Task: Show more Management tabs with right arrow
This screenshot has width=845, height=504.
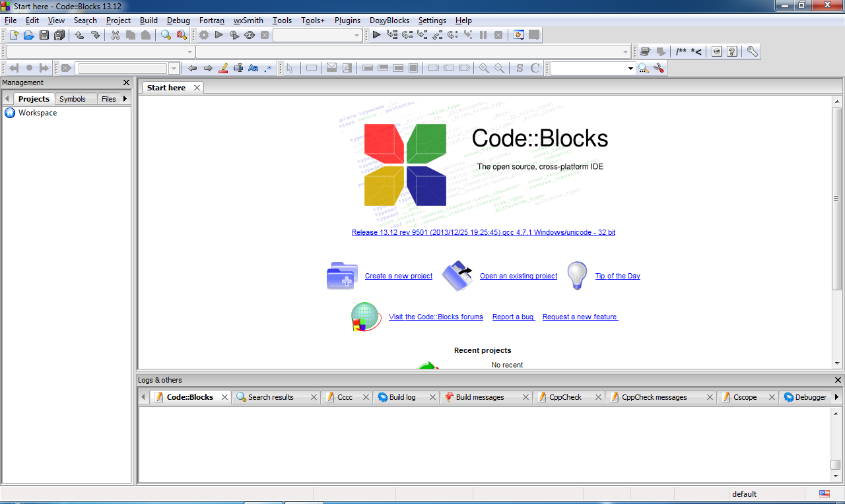Action: 125,99
